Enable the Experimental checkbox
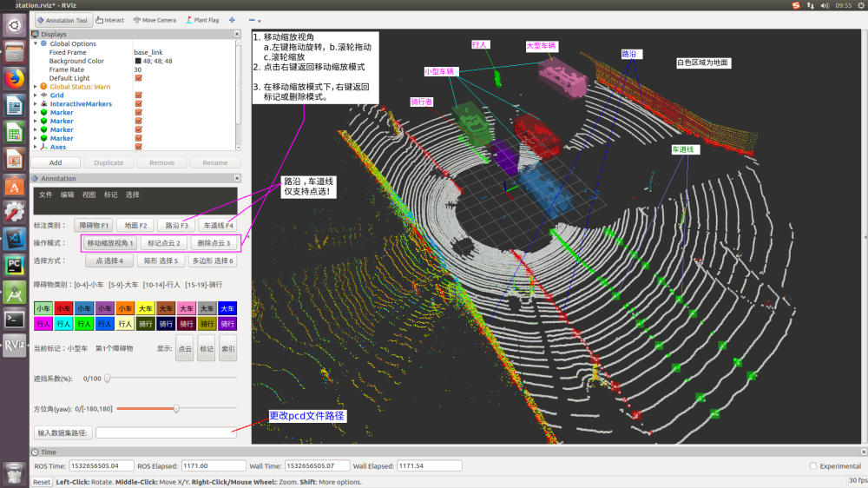The height and width of the screenshot is (488, 868). [813, 465]
